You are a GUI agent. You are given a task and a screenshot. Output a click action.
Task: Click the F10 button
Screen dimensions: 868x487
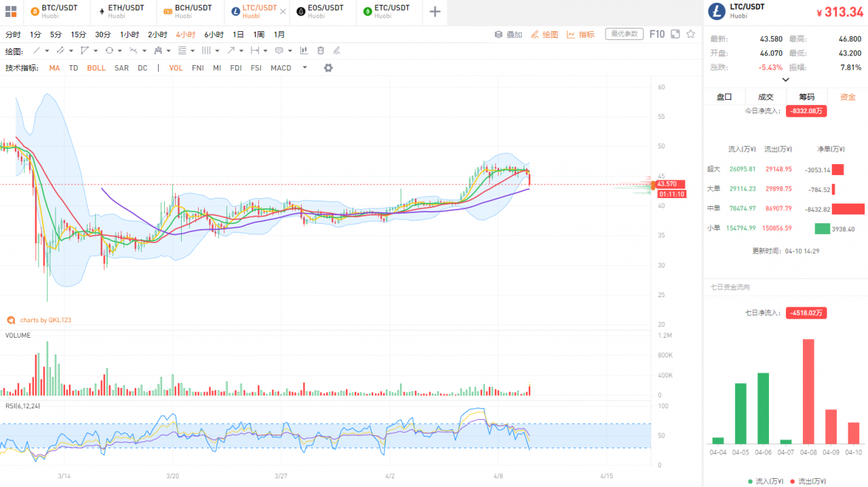pyautogui.click(x=657, y=34)
